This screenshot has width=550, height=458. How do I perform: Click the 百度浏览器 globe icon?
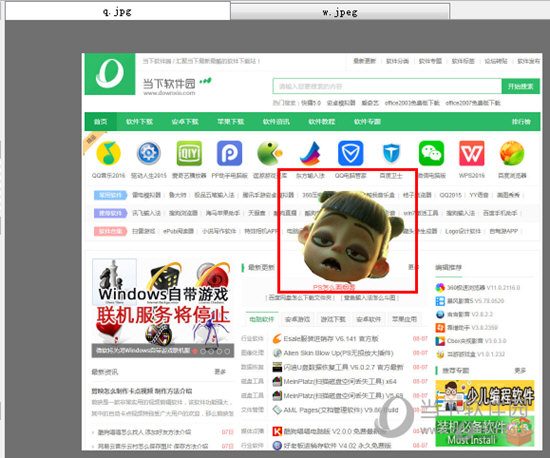[512, 153]
